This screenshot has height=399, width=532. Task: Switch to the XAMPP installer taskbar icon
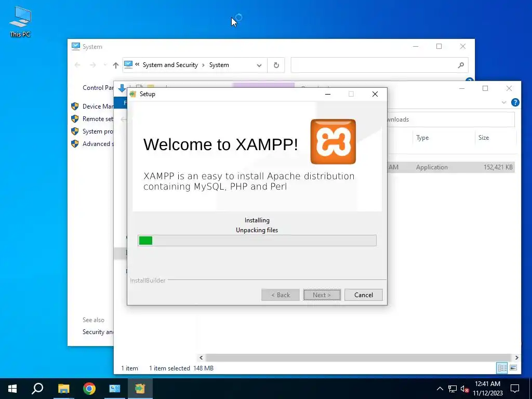(140, 389)
